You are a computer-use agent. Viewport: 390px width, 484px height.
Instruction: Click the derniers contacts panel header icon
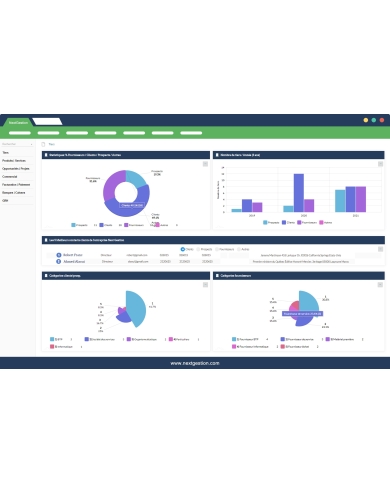coord(46,240)
